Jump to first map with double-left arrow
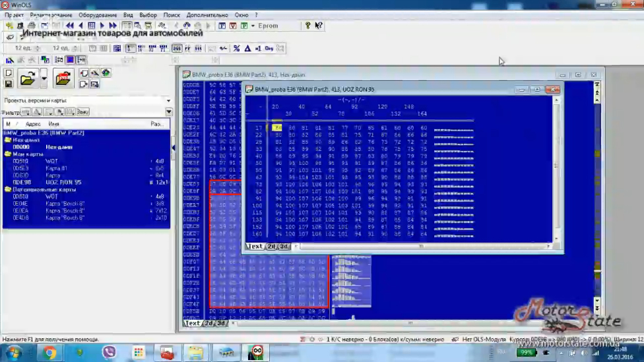 (69, 26)
